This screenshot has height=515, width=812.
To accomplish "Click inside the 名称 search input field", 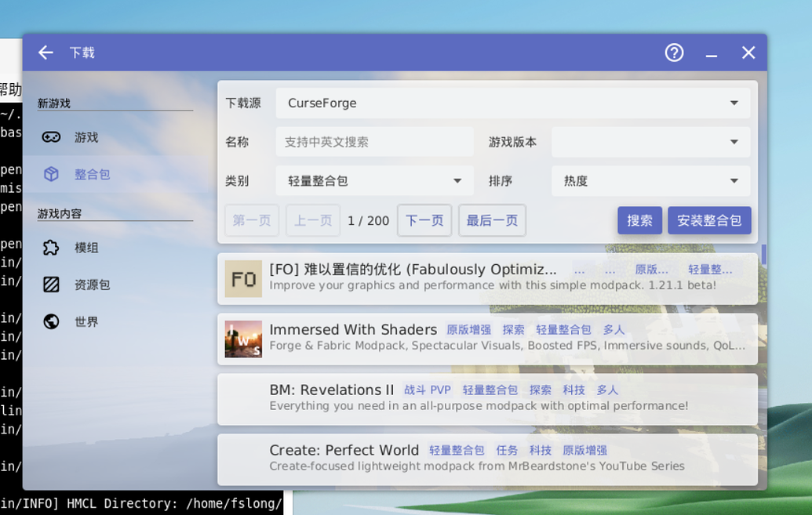I will coord(374,142).
